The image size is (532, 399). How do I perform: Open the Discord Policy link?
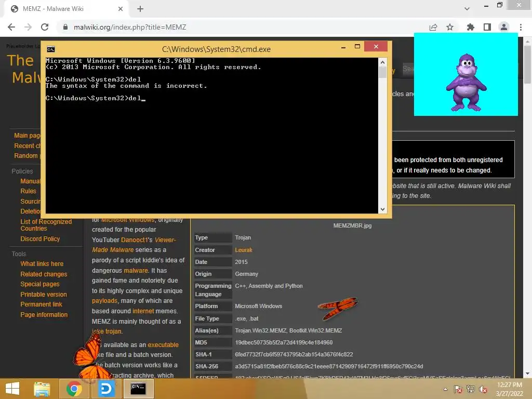coord(40,239)
